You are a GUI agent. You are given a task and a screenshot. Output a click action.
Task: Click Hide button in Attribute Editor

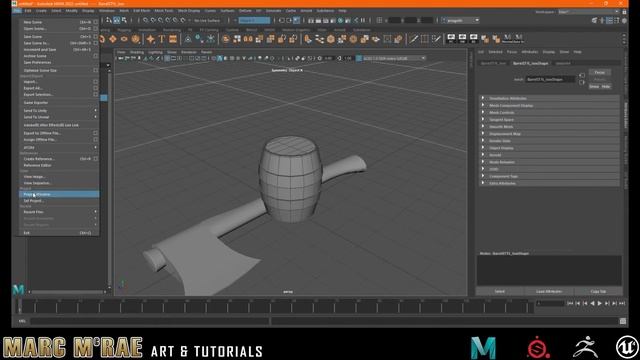[606, 87]
